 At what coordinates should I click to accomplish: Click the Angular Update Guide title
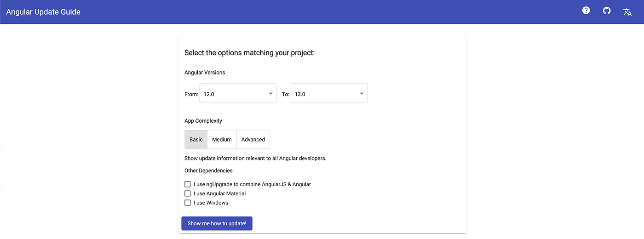click(43, 12)
